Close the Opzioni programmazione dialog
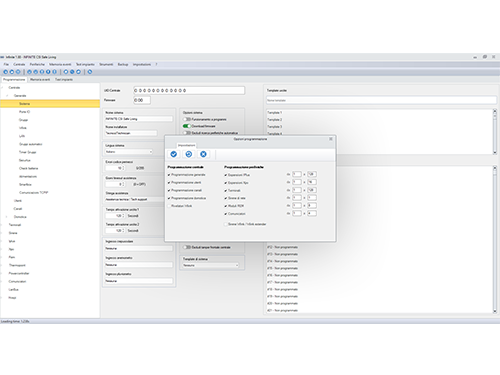Screen dimensions: 500x375 click(x=331, y=139)
